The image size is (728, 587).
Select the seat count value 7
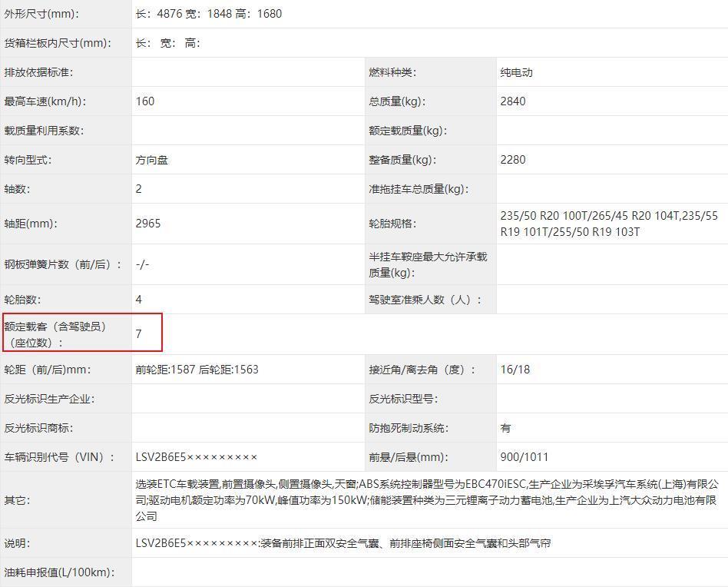[139, 333]
